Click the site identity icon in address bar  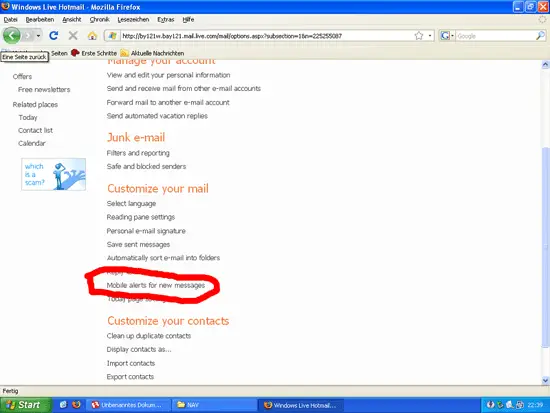pyautogui.click(x=112, y=36)
